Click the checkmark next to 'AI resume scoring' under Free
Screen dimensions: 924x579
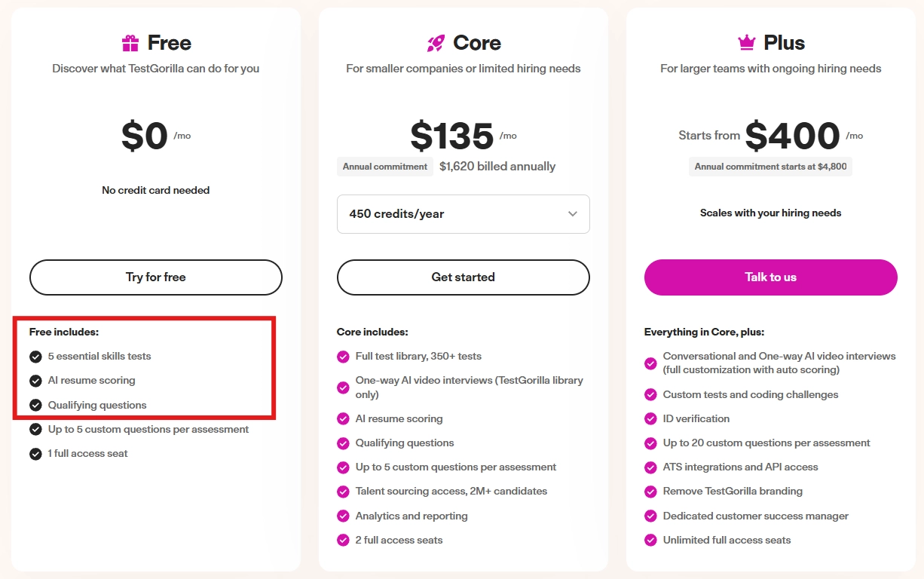[x=36, y=381]
